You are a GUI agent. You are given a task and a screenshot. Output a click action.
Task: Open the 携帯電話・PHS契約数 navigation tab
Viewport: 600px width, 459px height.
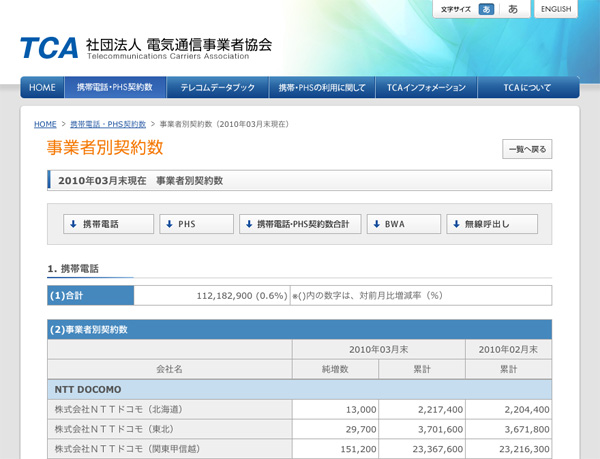point(115,88)
